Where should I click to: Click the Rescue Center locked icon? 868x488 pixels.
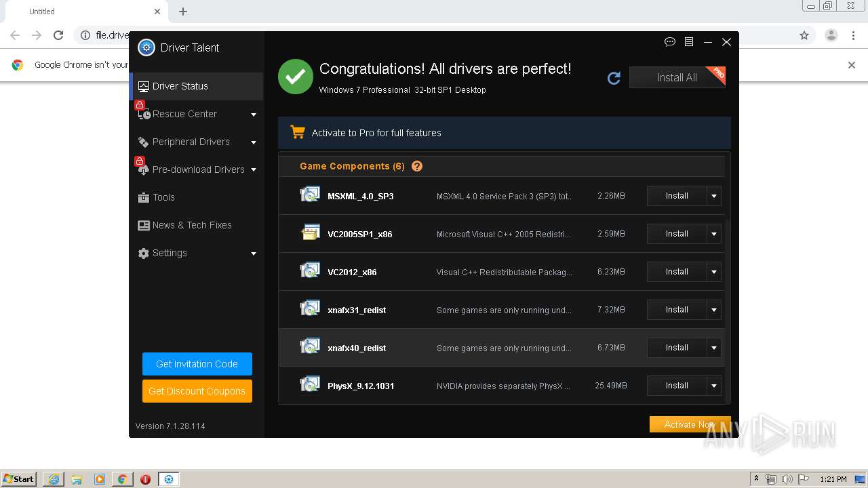point(142,110)
